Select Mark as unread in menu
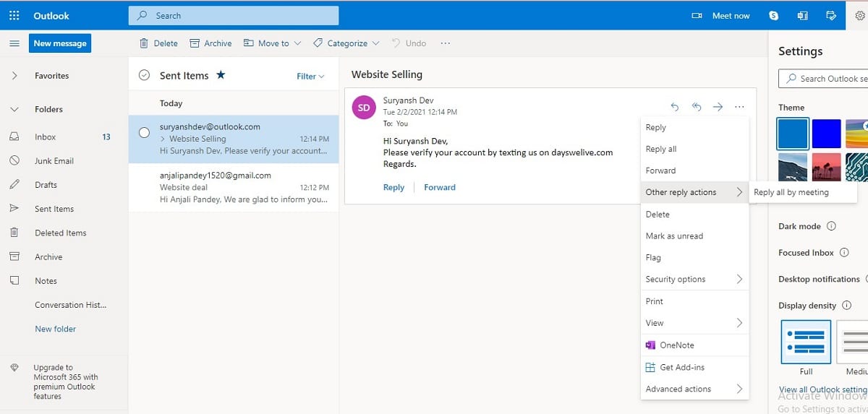868x414 pixels. pyautogui.click(x=674, y=236)
